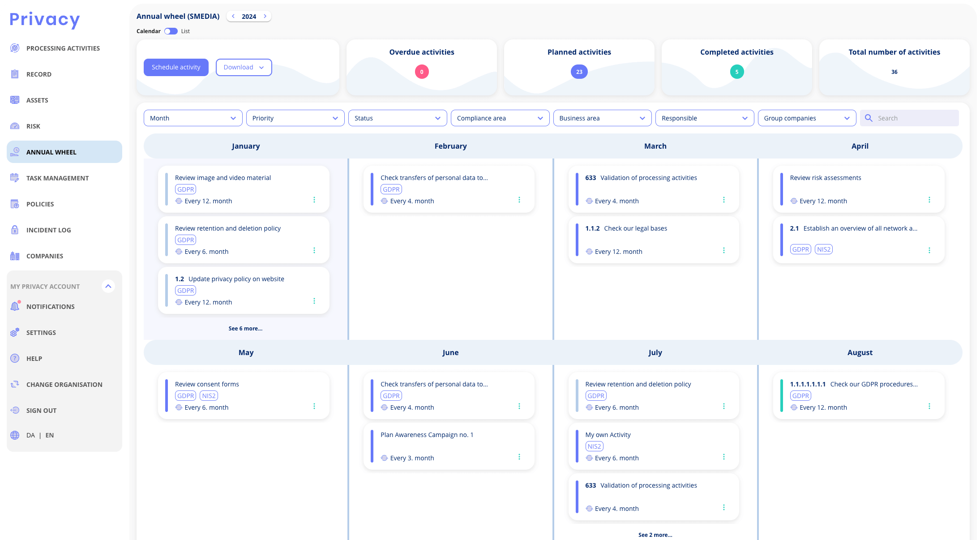Viewport: 980px width, 540px height.
Task: Click See 2 more in July
Action: (x=655, y=535)
